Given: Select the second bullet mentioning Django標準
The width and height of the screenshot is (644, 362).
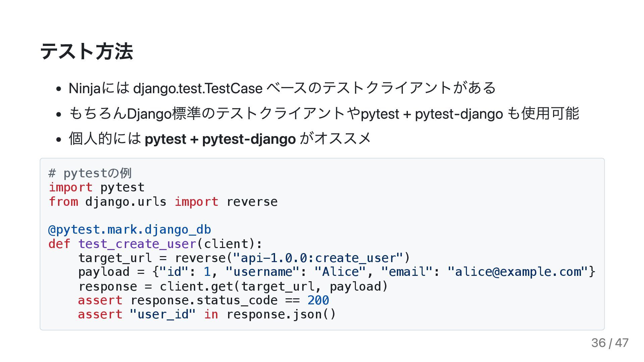Looking at the screenshot, I should pos(324,113).
